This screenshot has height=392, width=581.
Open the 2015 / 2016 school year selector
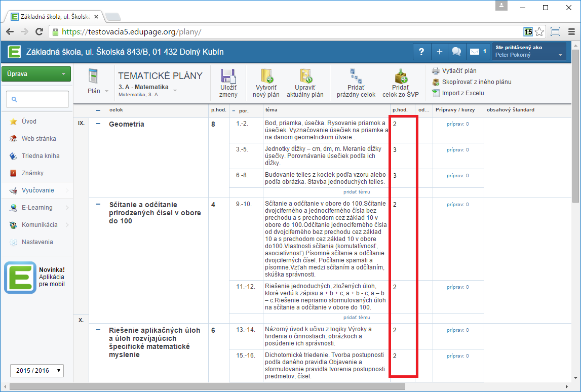37,371
